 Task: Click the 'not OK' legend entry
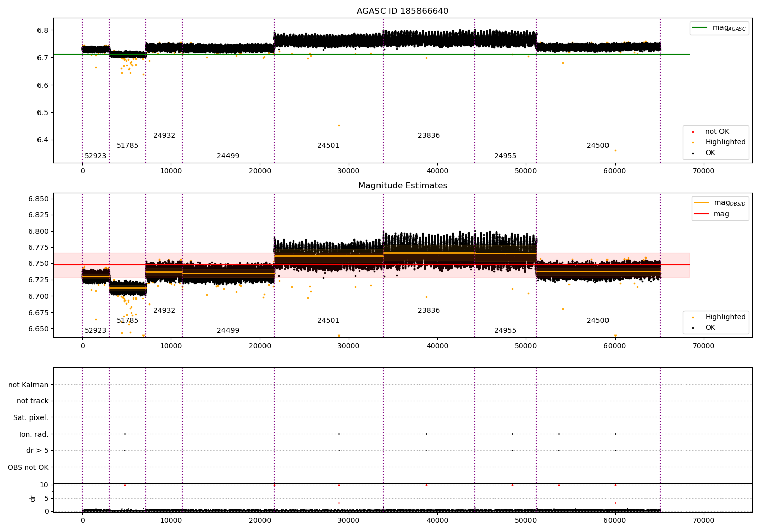pyautogui.click(x=717, y=131)
